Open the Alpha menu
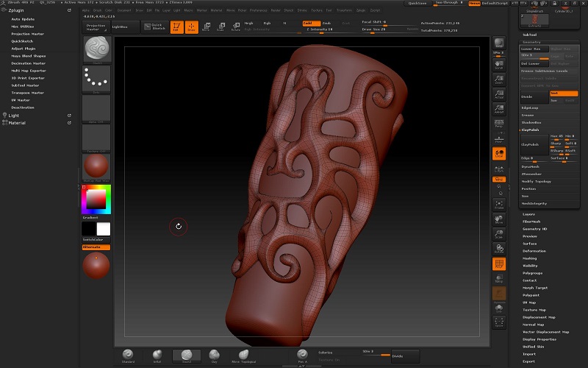This screenshot has width=588, height=368. (x=86, y=10)
